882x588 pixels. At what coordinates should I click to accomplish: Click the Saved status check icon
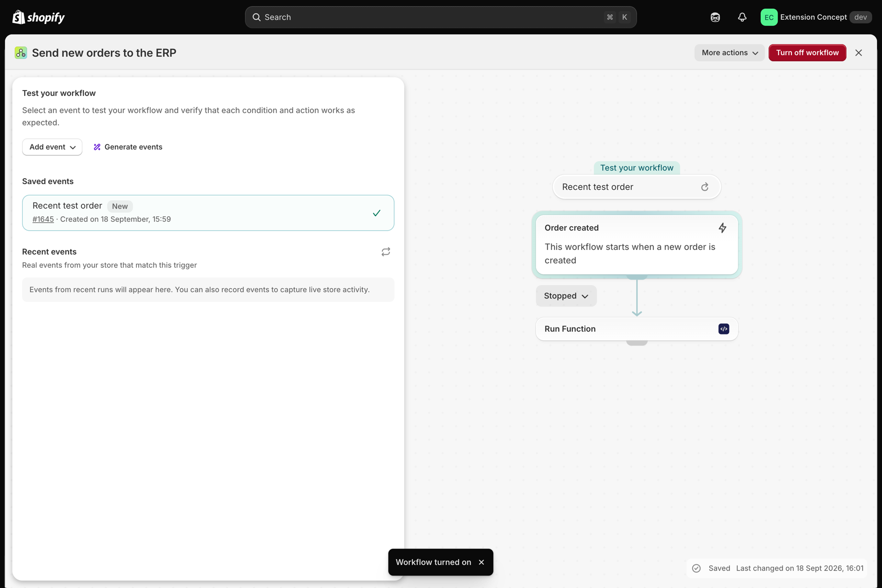[696, 568]
